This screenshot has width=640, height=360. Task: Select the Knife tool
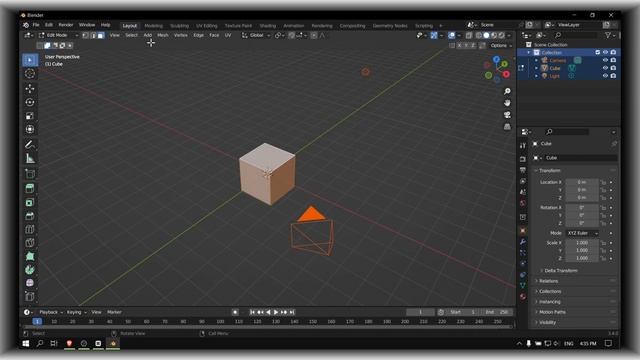pyautogui.click(x=30, y=243)
